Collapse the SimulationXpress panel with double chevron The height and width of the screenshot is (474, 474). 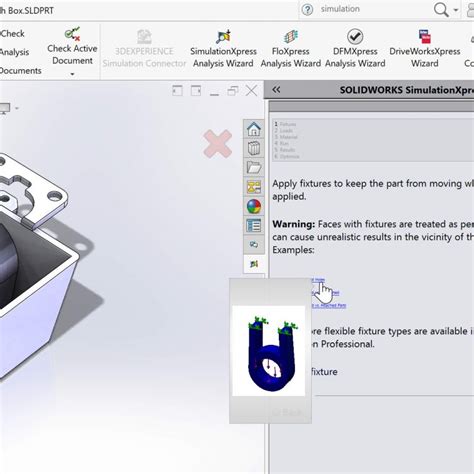pos(276,90)
